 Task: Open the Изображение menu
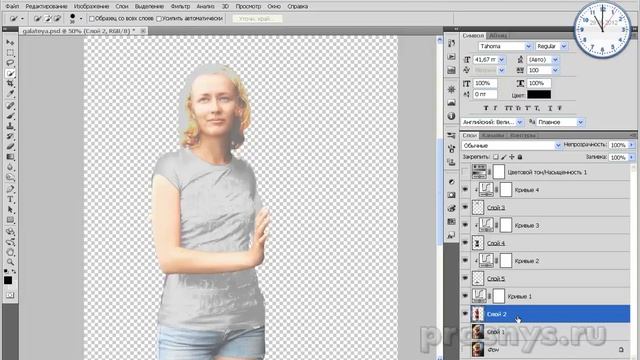91,7
